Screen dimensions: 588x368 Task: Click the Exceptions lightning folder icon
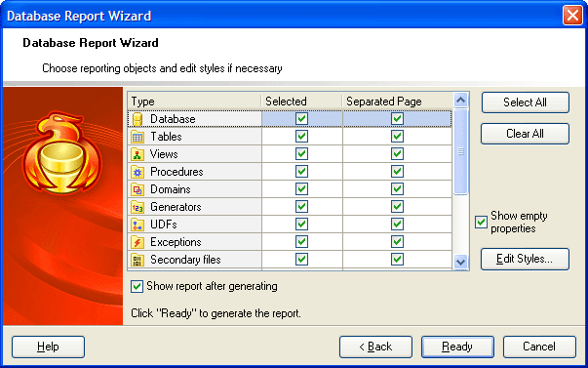pyautogui.click(x=137, y=242)
